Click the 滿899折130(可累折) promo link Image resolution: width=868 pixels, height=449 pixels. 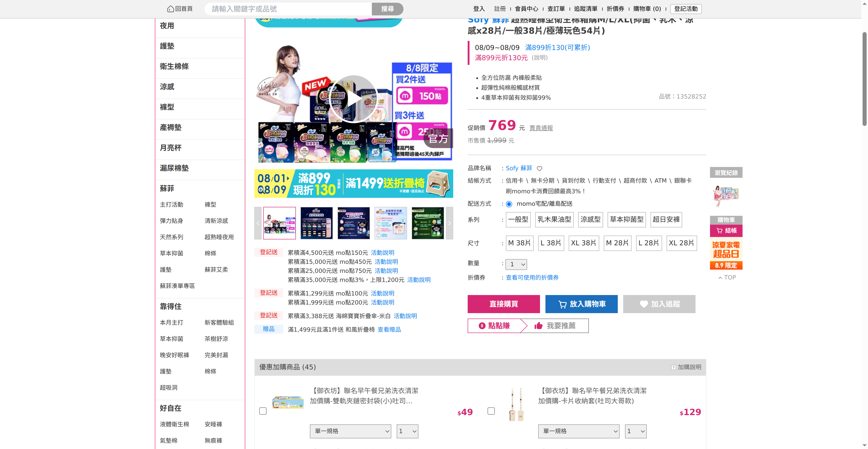(557, 47)
